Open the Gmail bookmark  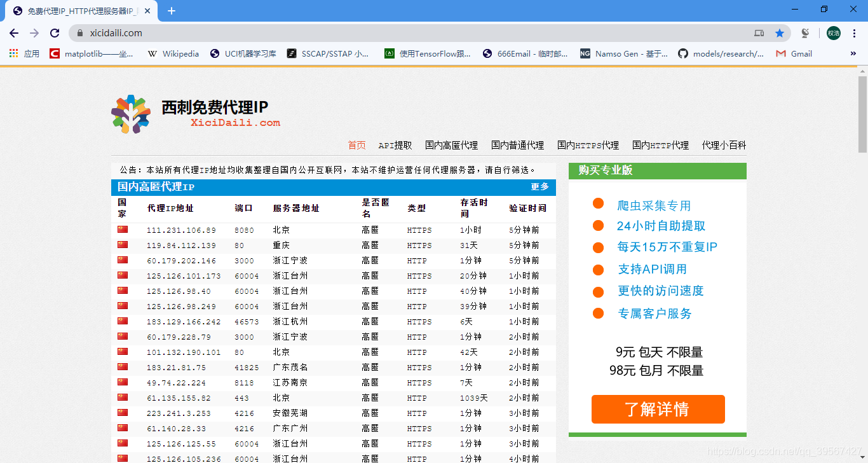794,53
